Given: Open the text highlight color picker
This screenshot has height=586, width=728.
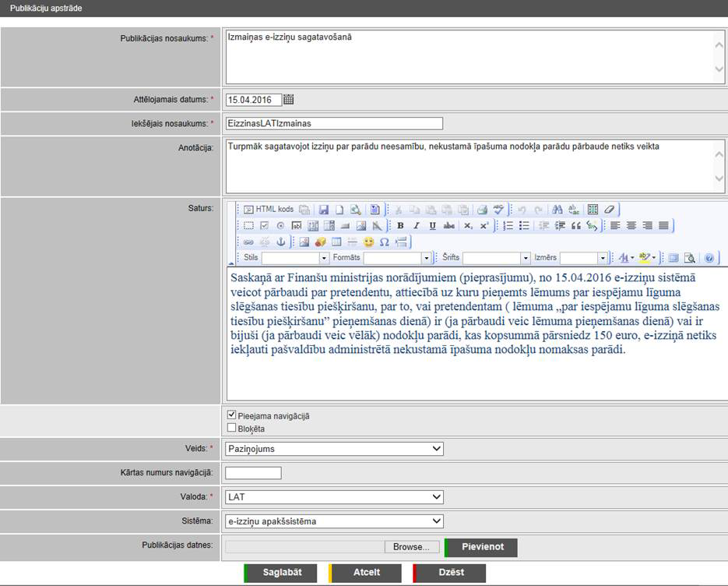Looking at the screenshot, I should pyautogui.click(x=647, y=258).
